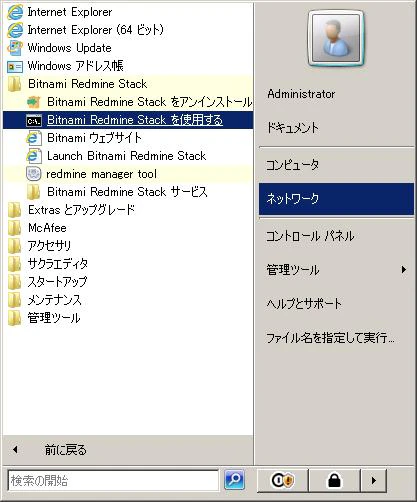Expand the McAfee folder label
The image size is (417, 502).
coord(47,228)
